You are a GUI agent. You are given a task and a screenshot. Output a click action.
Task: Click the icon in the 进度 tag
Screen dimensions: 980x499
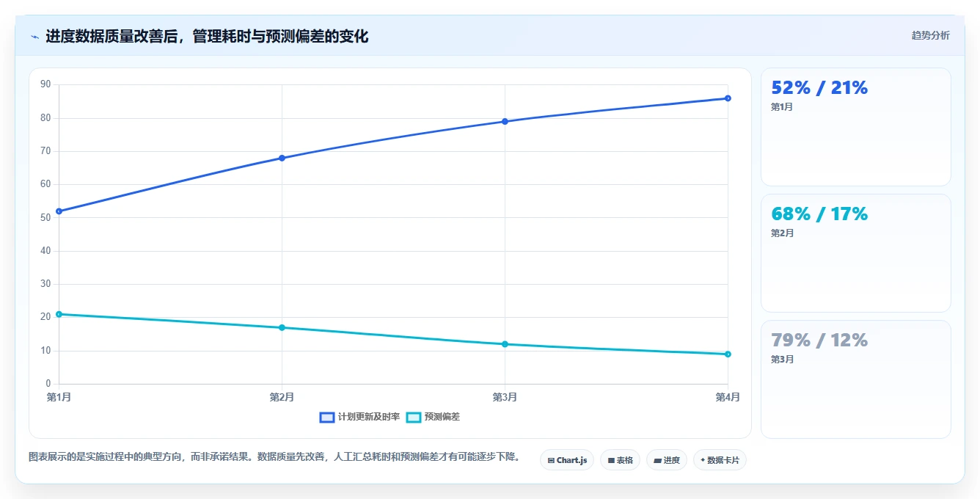coord(657,461)
